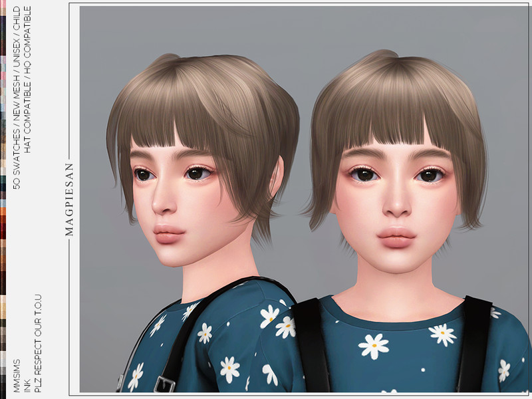This screenshot has height=399, width=532.
Task: Select the black swatch at the strip top
Action: pyautogui.click(x=4, y=20)
